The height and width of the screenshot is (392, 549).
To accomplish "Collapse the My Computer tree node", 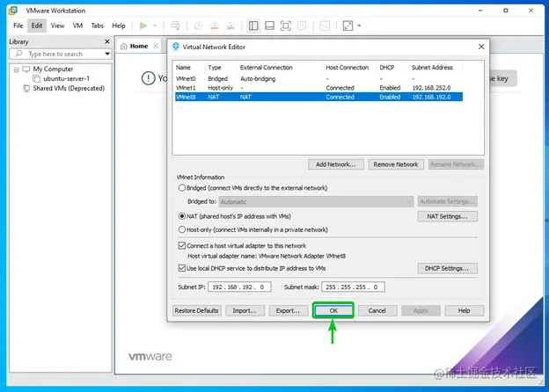I will [16, 69].
